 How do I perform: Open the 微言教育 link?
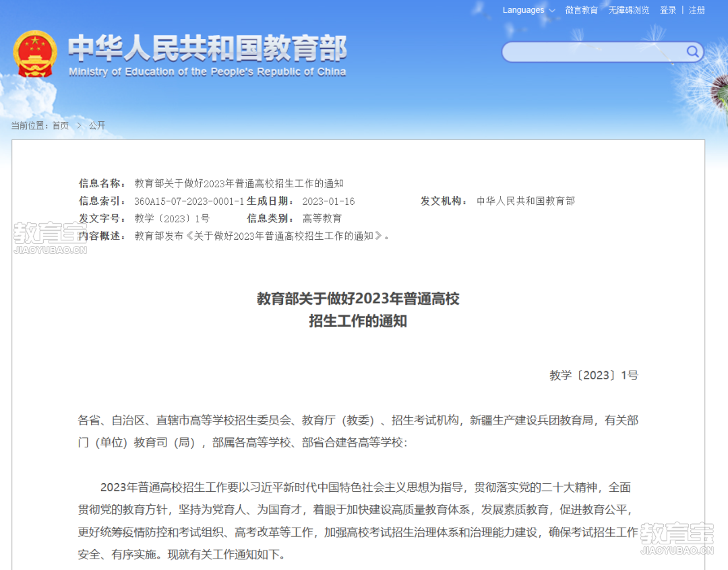tap(581, 10)
